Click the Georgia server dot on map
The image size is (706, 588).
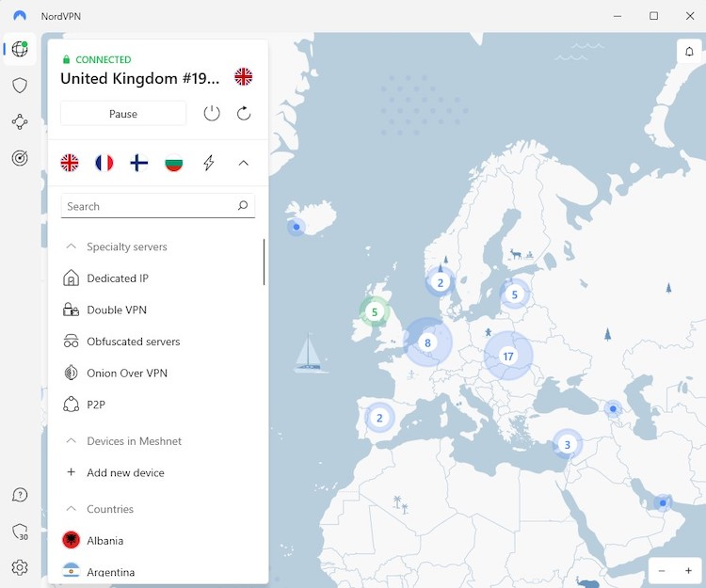coord(613,409)
